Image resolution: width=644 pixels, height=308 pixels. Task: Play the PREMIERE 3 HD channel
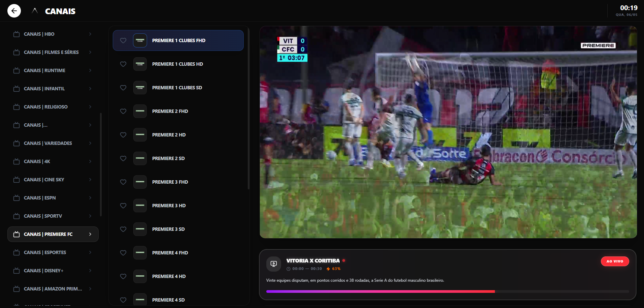tap(178, 206)
